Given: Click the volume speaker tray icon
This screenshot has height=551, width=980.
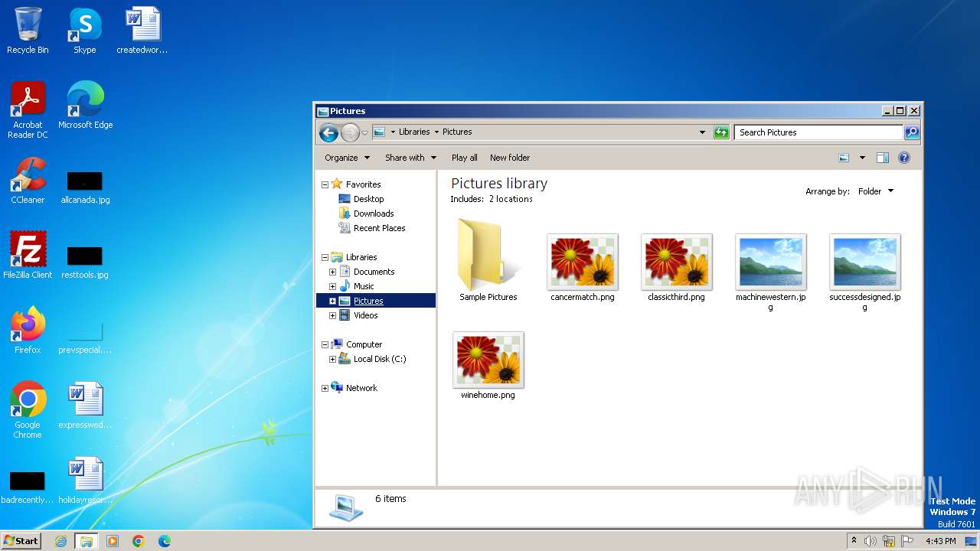Looking at the screenshot, I should 871,541.
